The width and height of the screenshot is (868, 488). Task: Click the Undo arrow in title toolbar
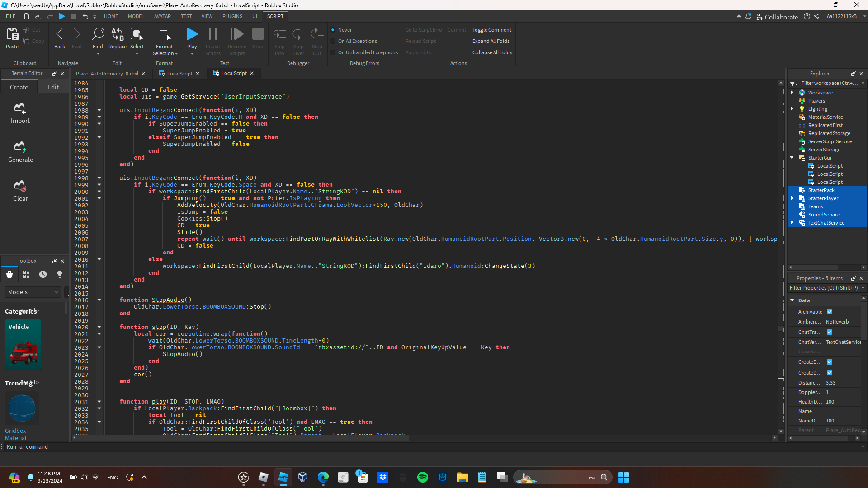click(x=85, y=16)
